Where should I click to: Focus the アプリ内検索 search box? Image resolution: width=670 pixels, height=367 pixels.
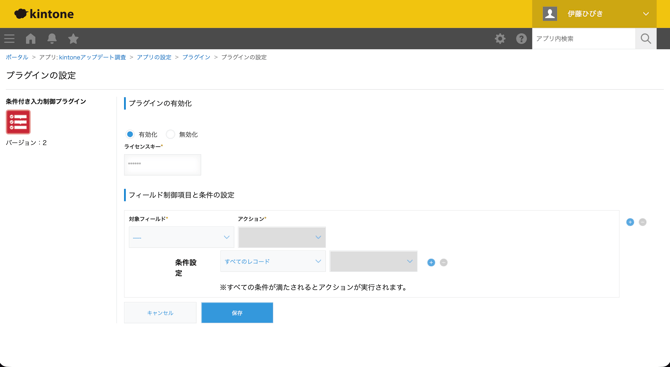tap(583, 39)
